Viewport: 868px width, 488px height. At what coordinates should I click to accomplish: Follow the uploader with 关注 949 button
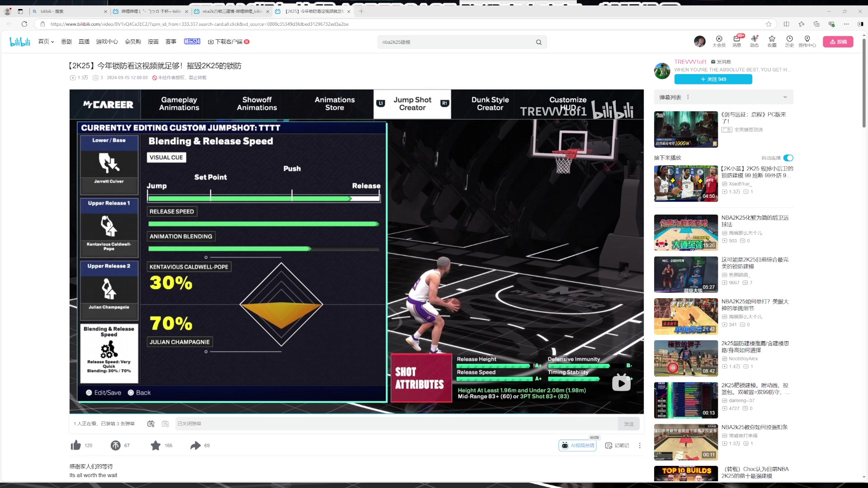[713, 79]
